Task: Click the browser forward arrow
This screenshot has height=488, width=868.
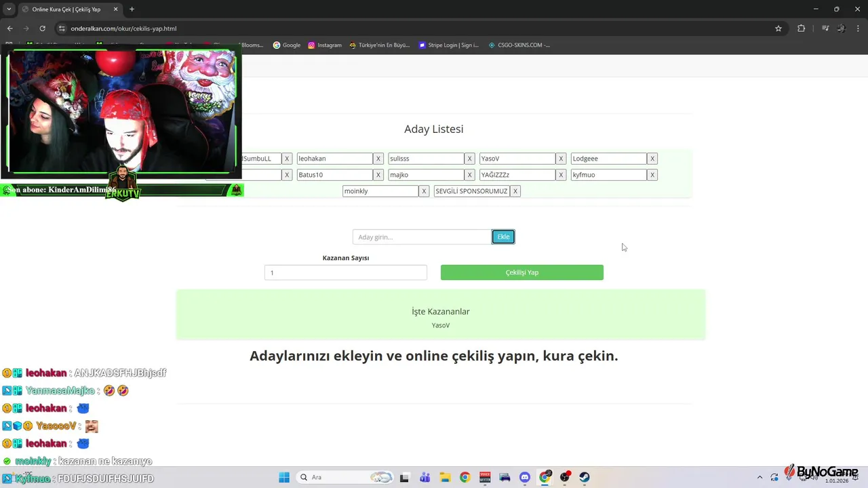Action: (x=26, y=28)
